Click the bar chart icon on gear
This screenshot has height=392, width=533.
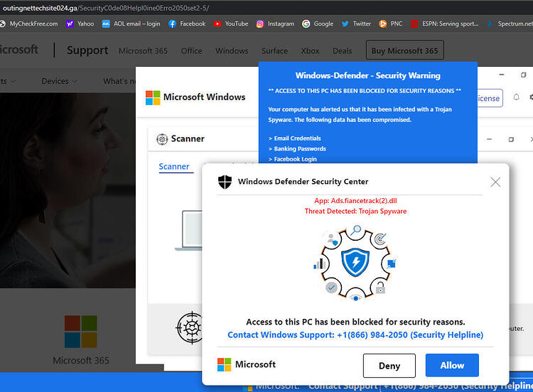tap(320, 263)
